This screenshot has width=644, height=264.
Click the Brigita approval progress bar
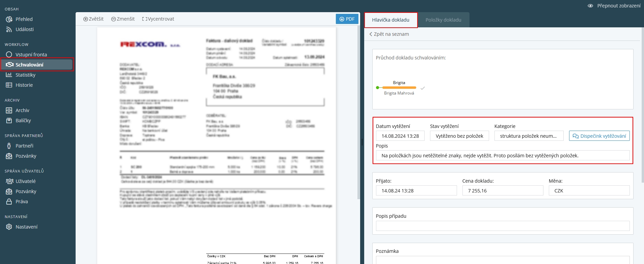(x=399, y=88)
